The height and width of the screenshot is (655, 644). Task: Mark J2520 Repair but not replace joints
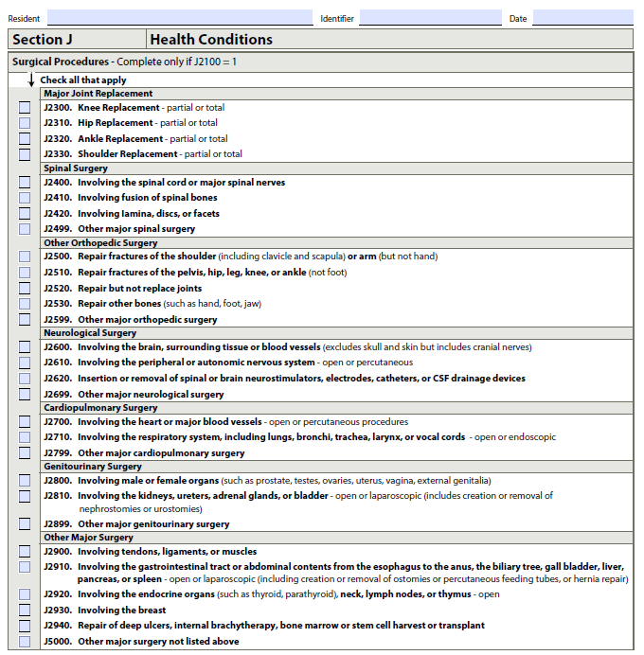[x=25, y=289]
